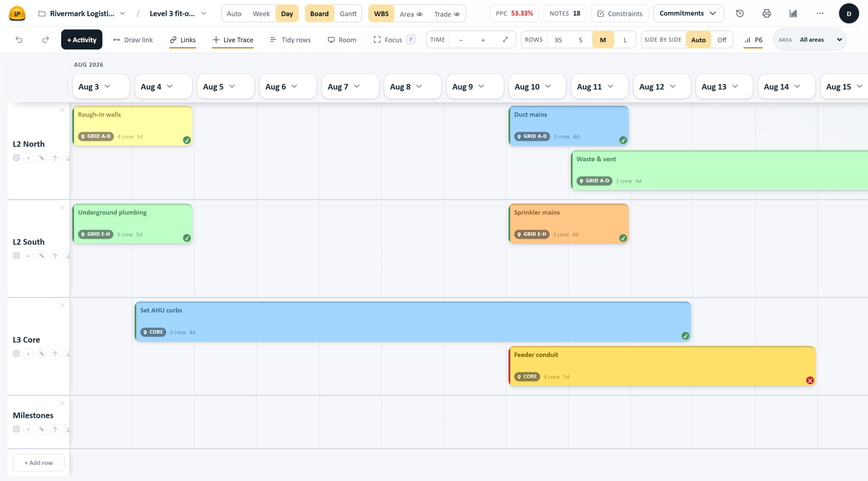Click Tidy rows
This screenshot has height=481, width=868.
(290, 40)
